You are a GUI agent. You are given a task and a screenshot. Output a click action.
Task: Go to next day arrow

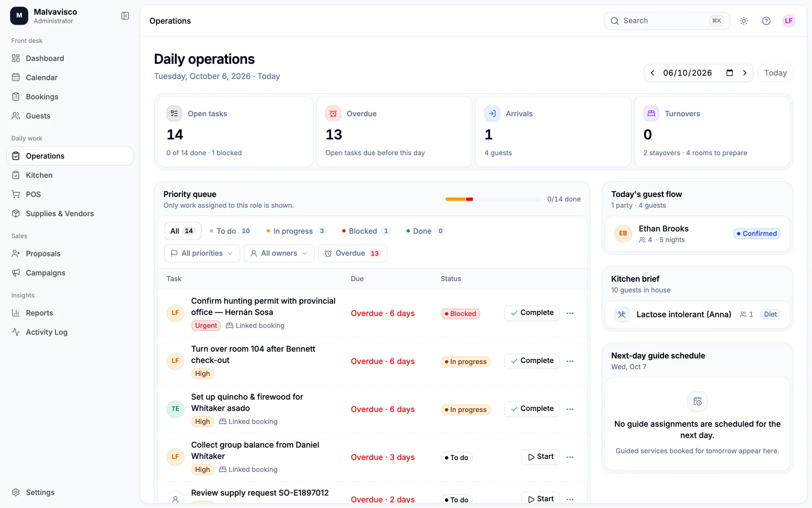[745, 73]
